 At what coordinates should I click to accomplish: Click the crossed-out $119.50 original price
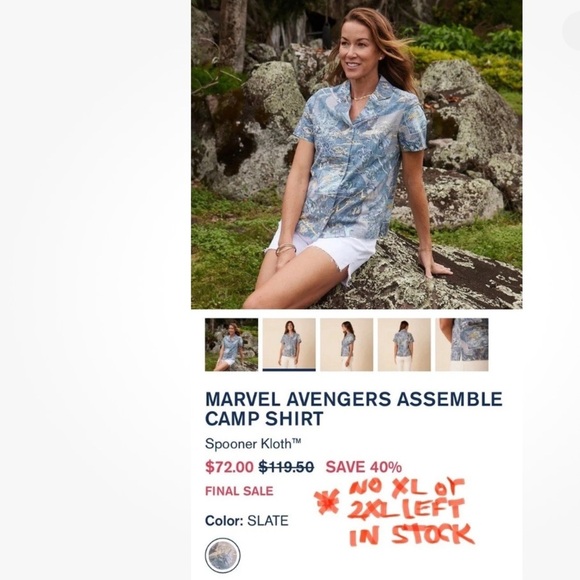286,467
